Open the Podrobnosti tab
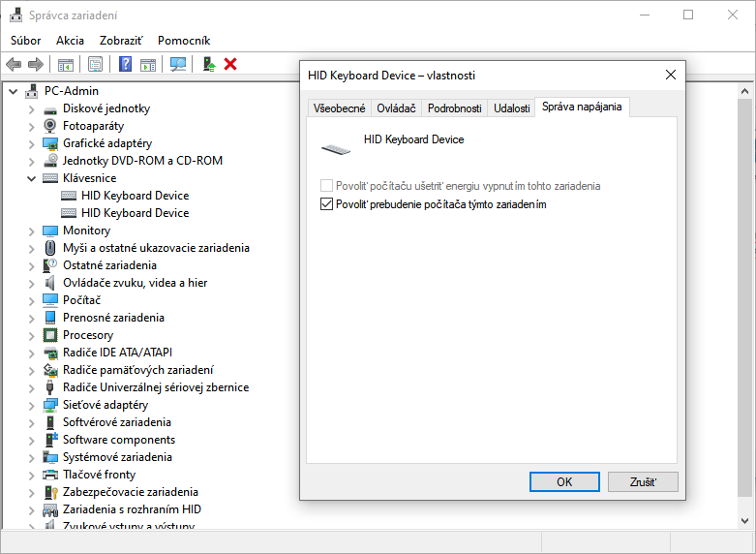This screenshot has height=554, width=756. (454, 108)
